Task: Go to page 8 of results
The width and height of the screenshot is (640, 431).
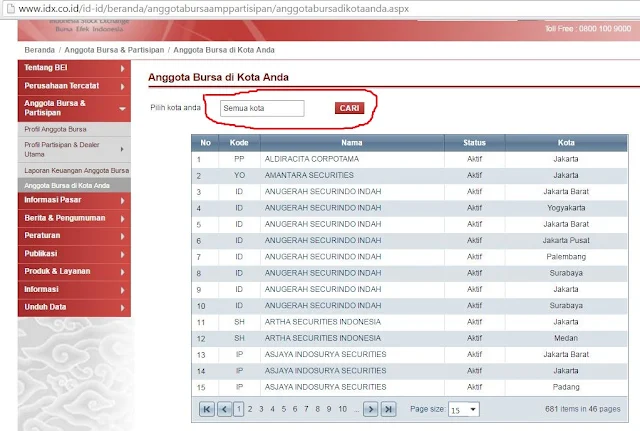Action: [318, 409]
